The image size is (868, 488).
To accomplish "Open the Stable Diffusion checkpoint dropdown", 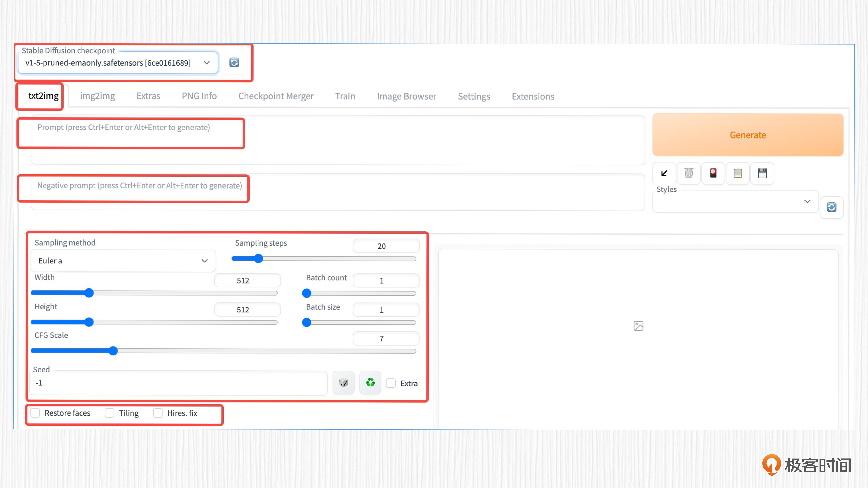I will 118,63.
